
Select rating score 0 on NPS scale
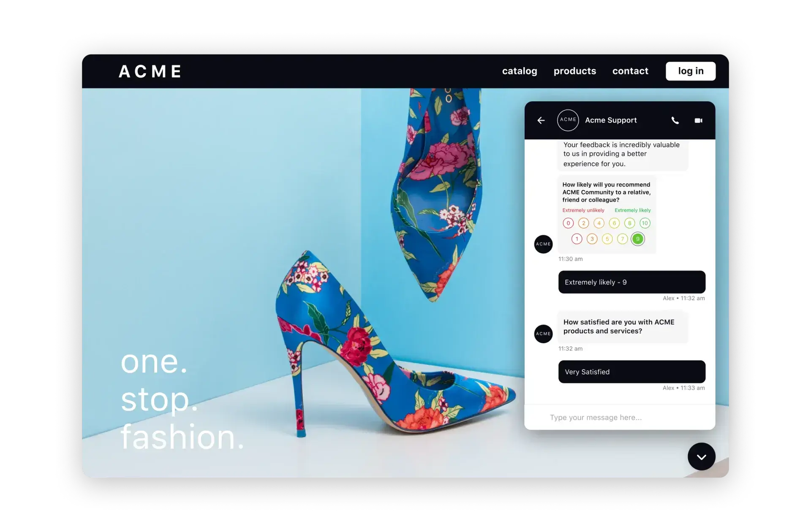pyautogui.click(x=568, y=223)
